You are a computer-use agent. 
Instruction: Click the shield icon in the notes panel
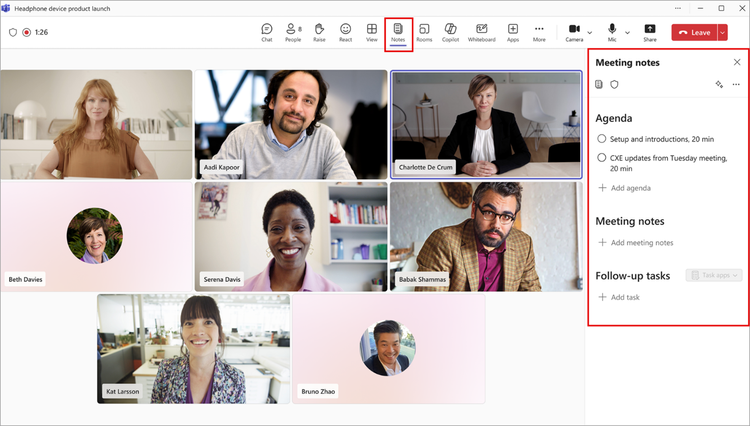614,84
